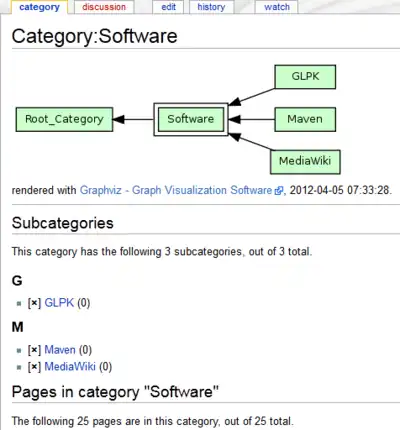Click the MediaWiki node in the graph
Screen dimensions: 400x430
point(305,162)
